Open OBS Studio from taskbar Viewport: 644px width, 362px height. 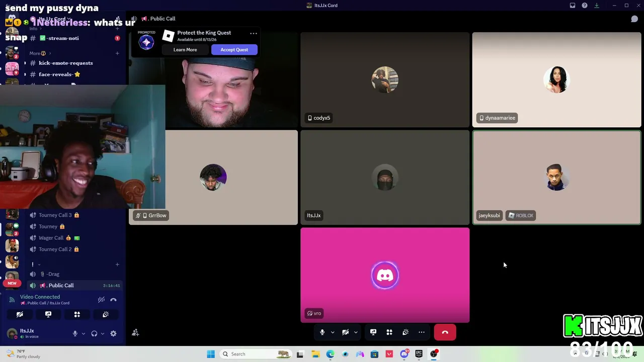click(x=434, y=354)
